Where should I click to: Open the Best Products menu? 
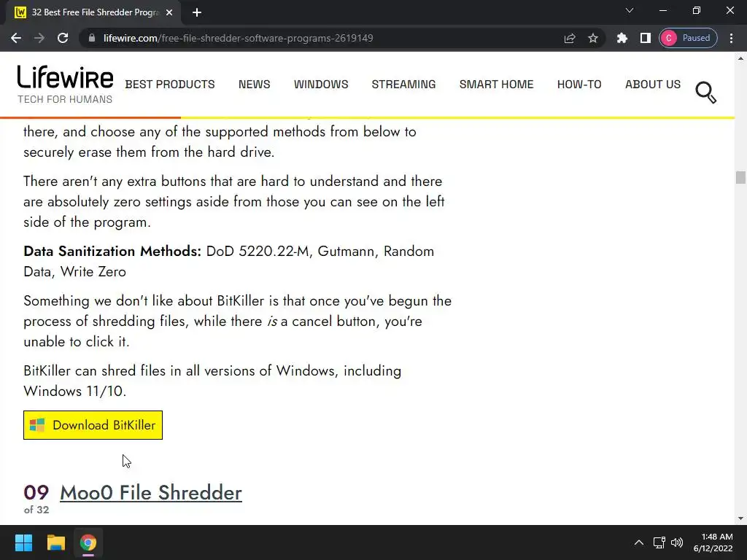tap(170, 85)
